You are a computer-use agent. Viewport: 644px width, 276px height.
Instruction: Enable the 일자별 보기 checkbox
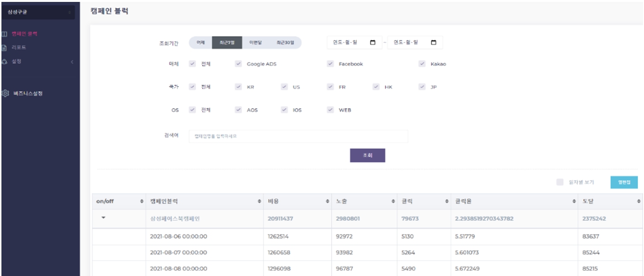tap(560, 182)
